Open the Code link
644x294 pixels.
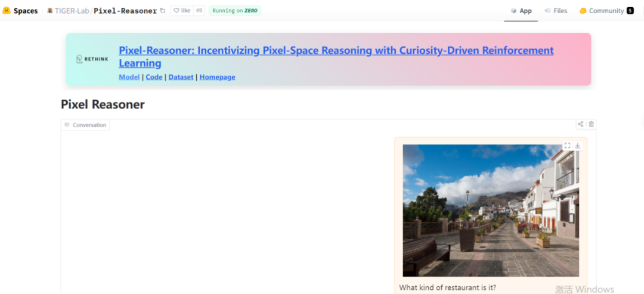[x=154, y=77]
